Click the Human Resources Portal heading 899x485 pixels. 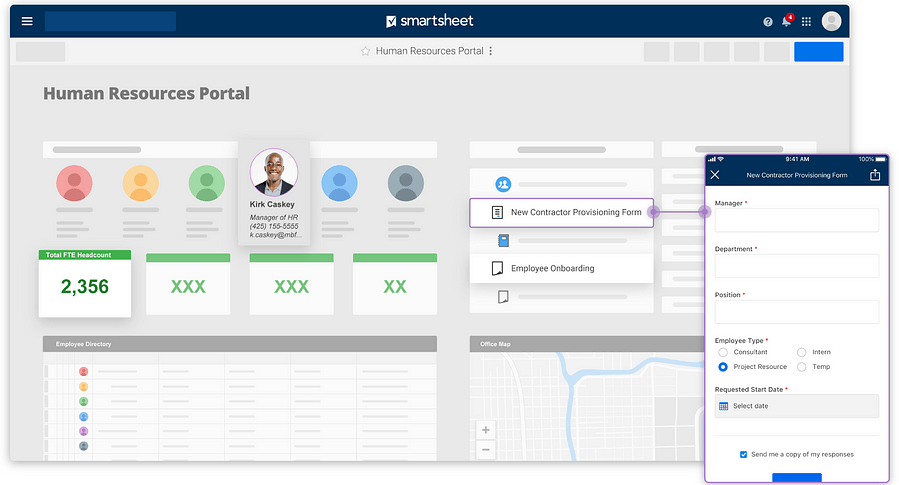point(146,93)
